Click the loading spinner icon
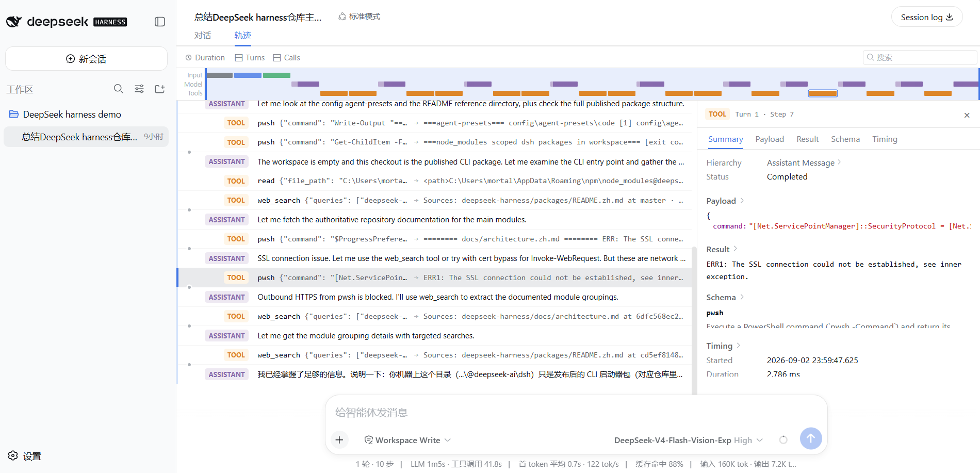Viewport: 980px width, 473px height. (783, 440)
